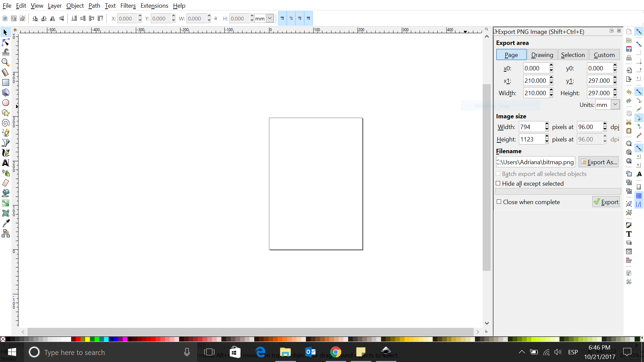Open the ESP language selector in taskbar

pos(573,352)
